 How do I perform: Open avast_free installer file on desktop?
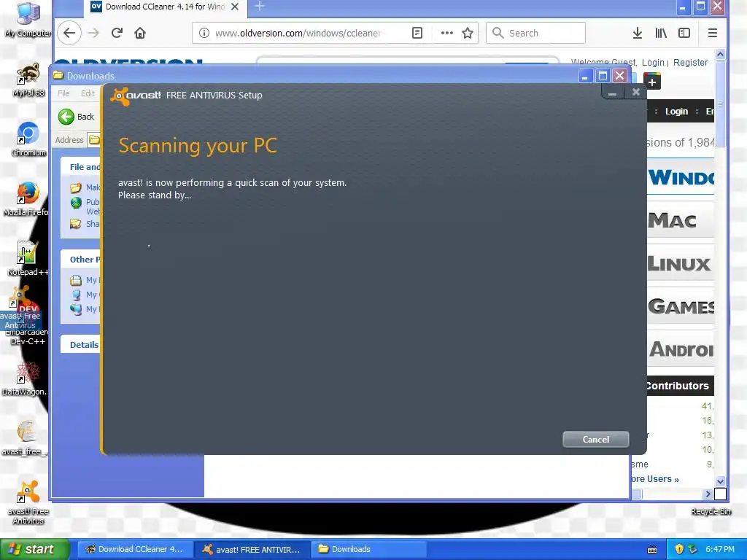tap(25, 438)
